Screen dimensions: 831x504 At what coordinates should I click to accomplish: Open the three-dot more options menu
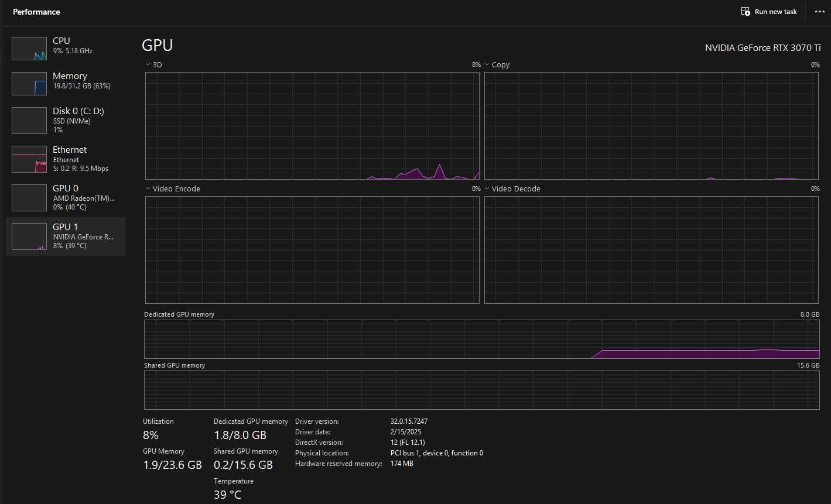[819, 12]
